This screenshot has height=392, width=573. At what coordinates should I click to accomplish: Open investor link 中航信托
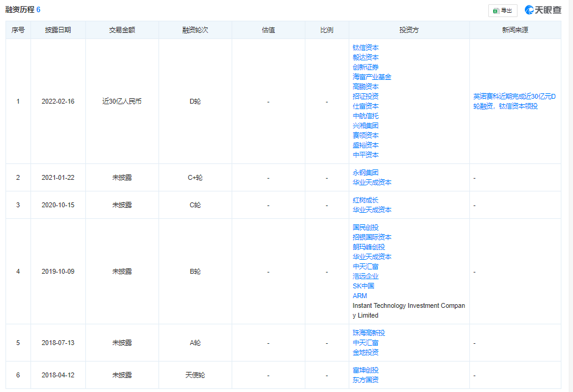pyautogui.click(x=365, y=116)
